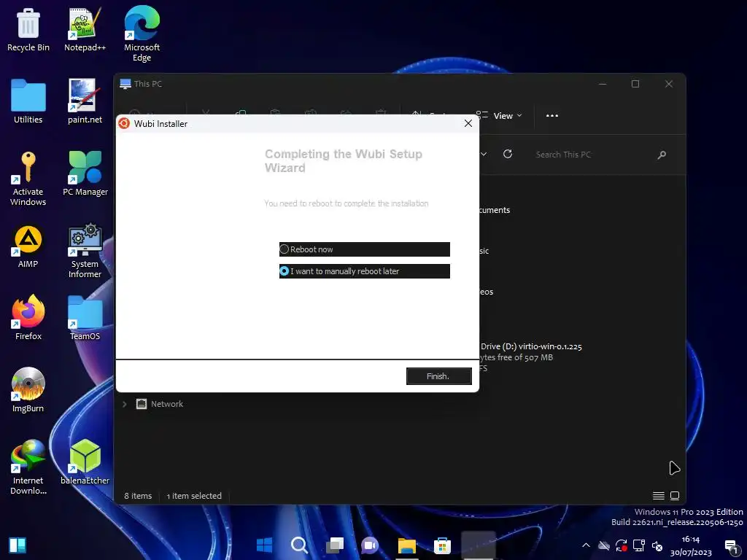Image resolution: width=747 pixels, height=560 pixels.
Task: Select Activate Windows desktop shortcut
Action: click(28, 179)
